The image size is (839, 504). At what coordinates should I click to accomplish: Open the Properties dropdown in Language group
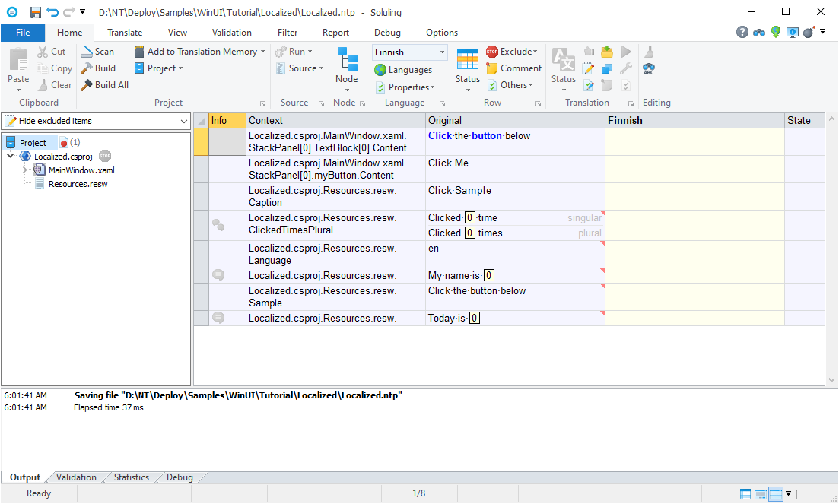click(x=405, y=87)
